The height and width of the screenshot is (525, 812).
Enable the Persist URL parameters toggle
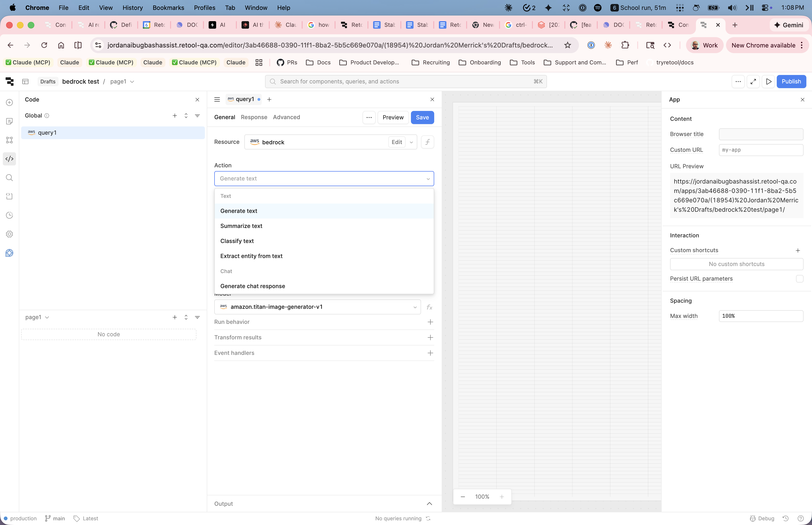(x=799, y=278)
